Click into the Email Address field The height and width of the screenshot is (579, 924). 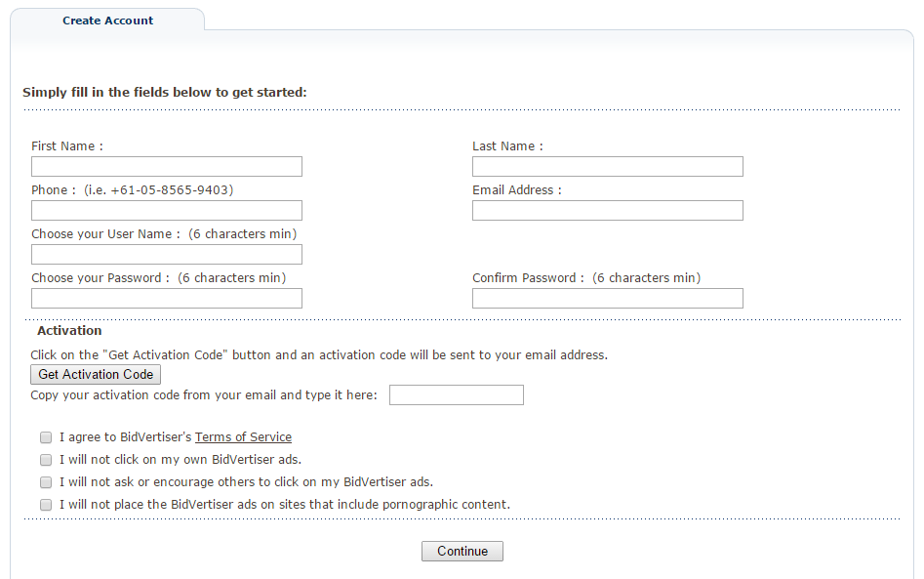(607, 211)
